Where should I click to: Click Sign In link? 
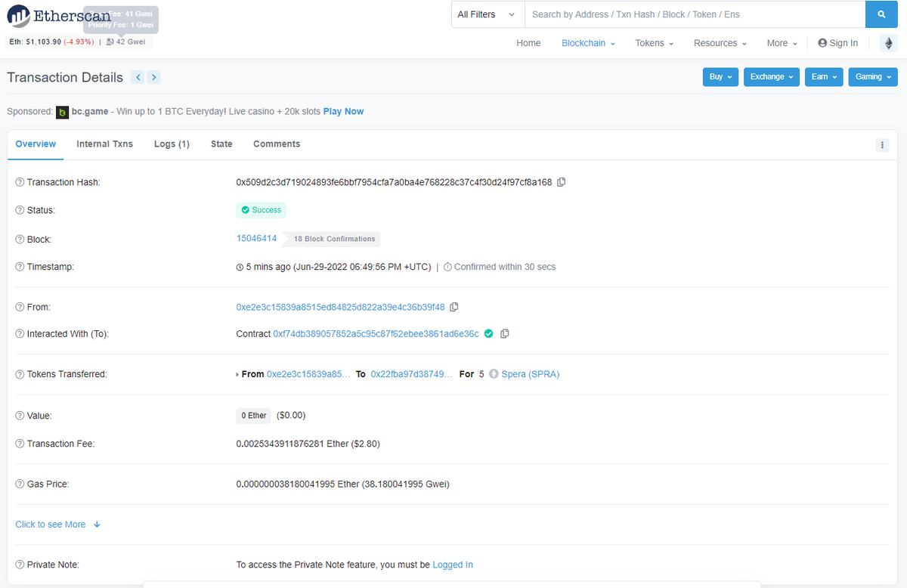[x=838, y=43]
